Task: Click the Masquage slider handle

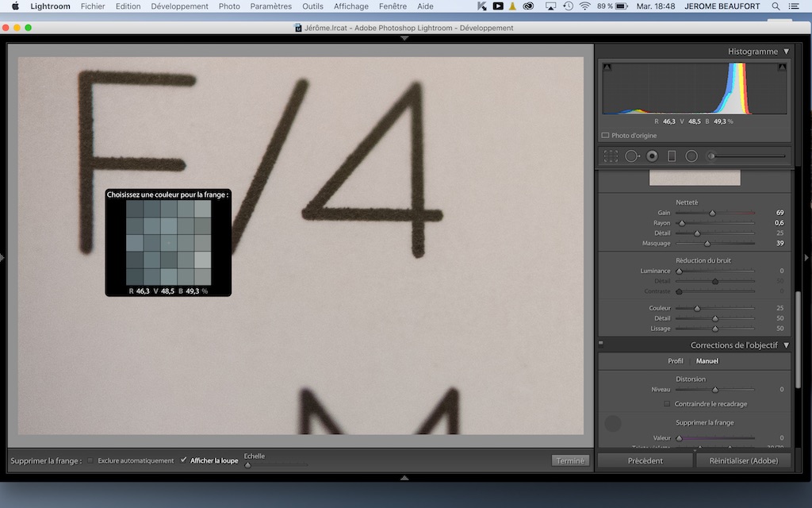Action: coord(707,244)
